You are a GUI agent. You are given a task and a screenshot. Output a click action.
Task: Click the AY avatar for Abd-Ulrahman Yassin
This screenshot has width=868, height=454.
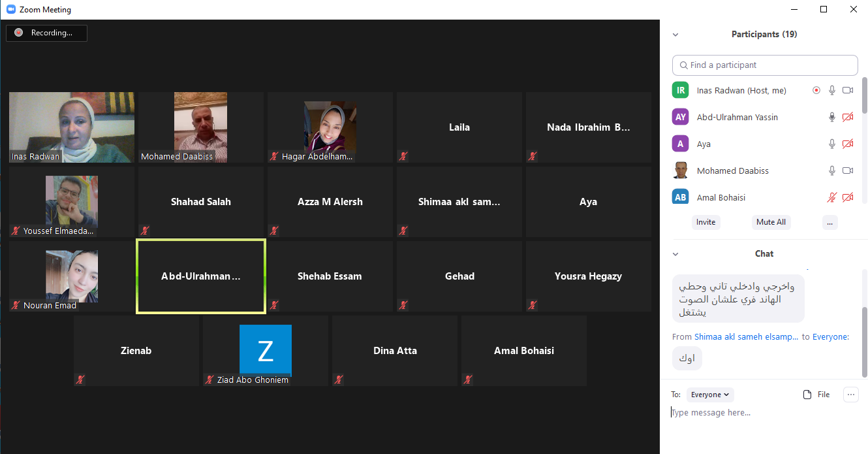coord(681,117)
